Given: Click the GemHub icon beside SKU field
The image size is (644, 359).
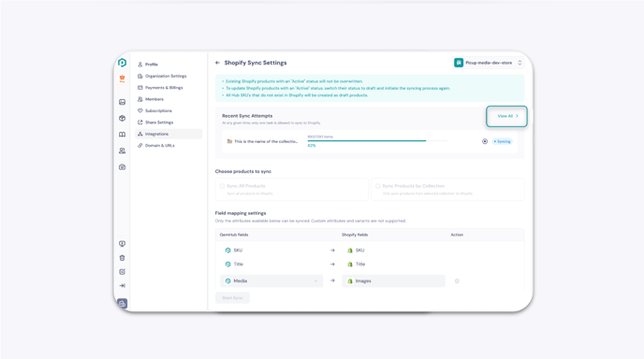Looking at the screenshot, I should [228, 251].
